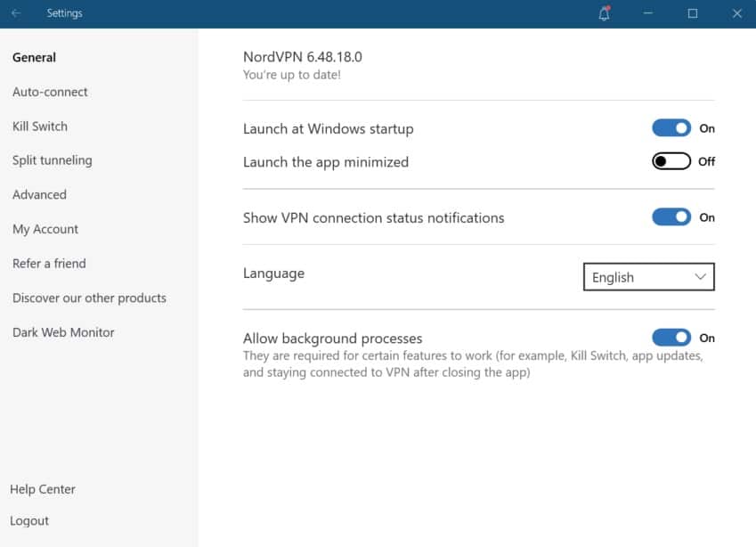
Task: Click Refer a friend
Action: coord(49,264)
